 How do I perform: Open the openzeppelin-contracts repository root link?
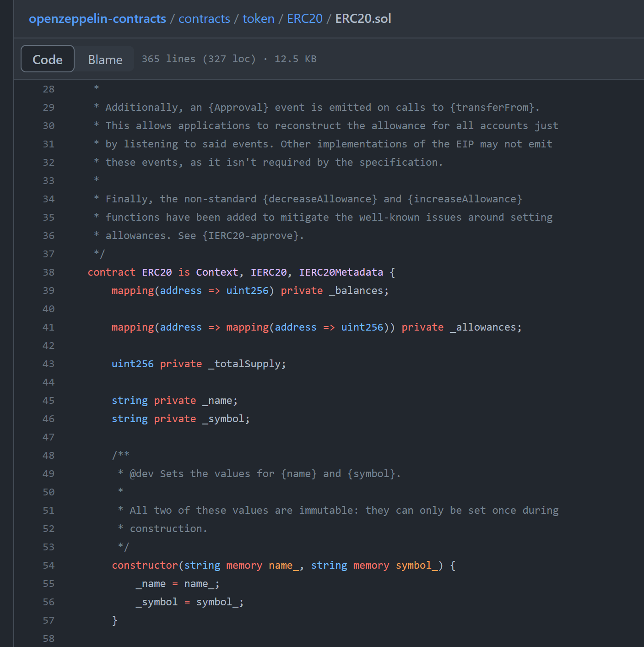(x=97, y=19)
